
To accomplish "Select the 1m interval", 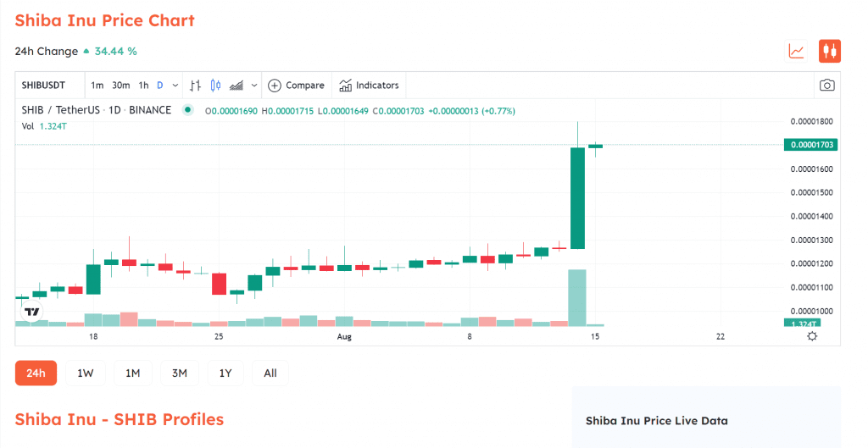I will click(x=97, y=86).
